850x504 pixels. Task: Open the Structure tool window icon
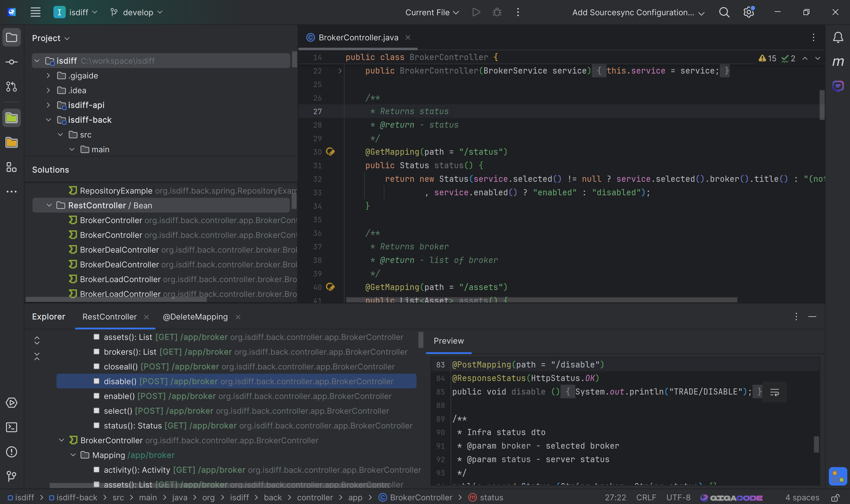click(x=12, y=167)
